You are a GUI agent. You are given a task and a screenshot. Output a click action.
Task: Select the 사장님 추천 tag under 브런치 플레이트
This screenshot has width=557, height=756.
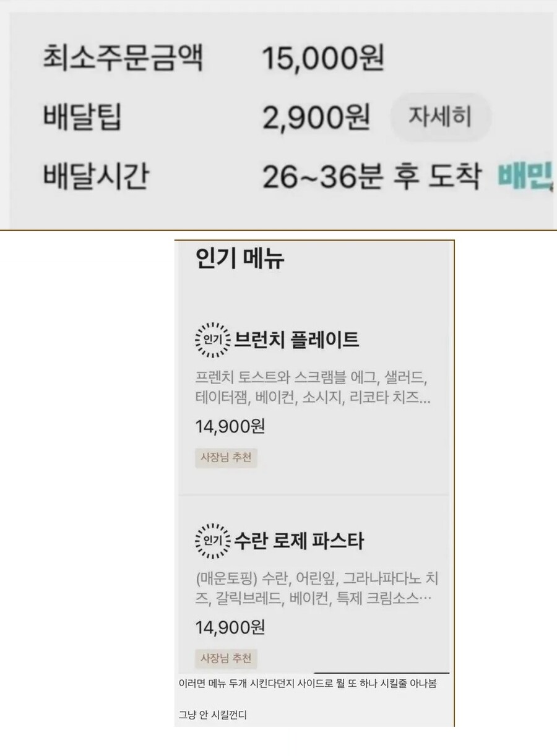click(226, 458)
